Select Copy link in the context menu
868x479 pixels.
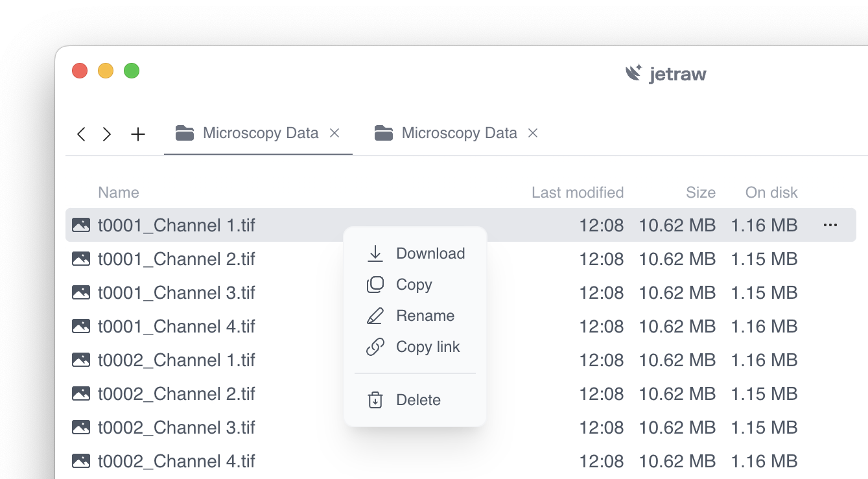(x=427, y=347)
